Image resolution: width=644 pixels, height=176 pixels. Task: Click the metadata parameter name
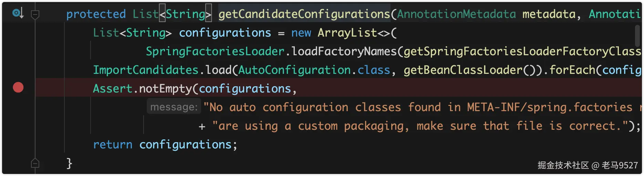point(549,14)
